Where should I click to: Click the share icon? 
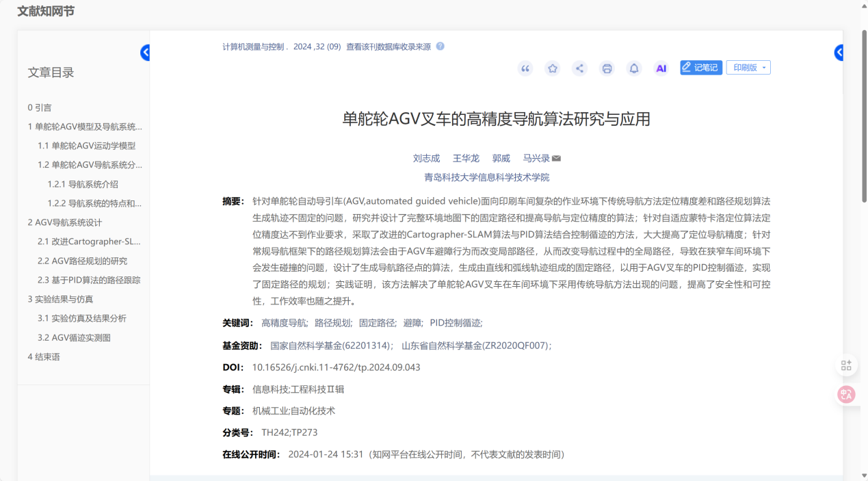(579, 68)
